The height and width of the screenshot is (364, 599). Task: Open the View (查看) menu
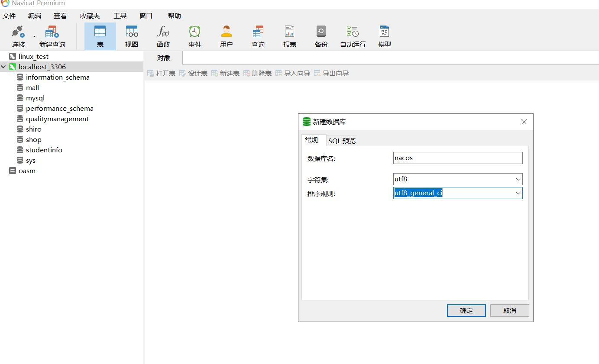tap(60, 16)
